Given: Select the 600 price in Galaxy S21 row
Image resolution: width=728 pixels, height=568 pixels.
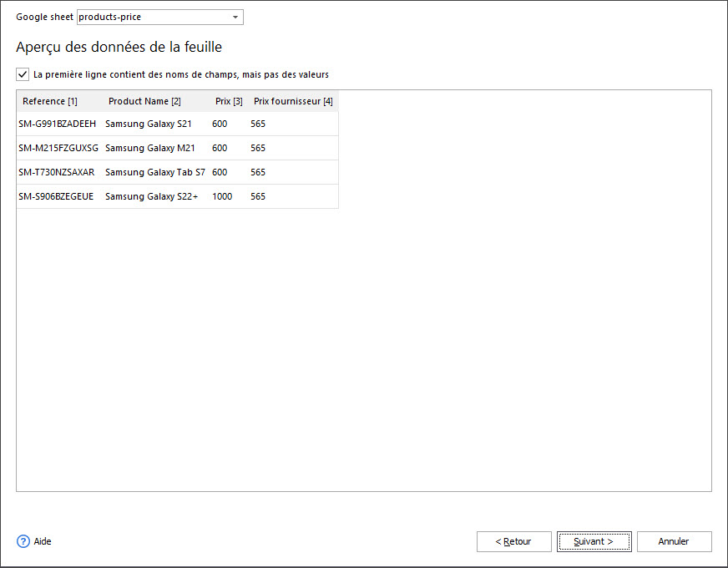Looking at the screenshot, I should (x=220, y=124).
